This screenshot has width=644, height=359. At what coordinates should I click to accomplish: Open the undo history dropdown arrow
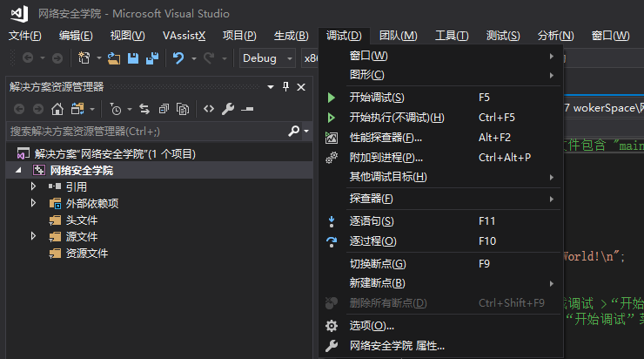point(194,58)
